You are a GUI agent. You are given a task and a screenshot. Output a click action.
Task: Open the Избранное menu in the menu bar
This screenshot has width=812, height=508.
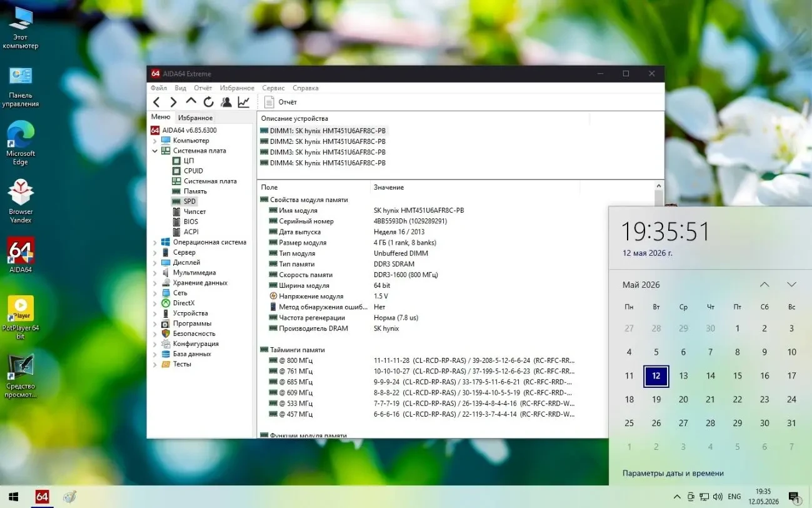coord(237,88)
